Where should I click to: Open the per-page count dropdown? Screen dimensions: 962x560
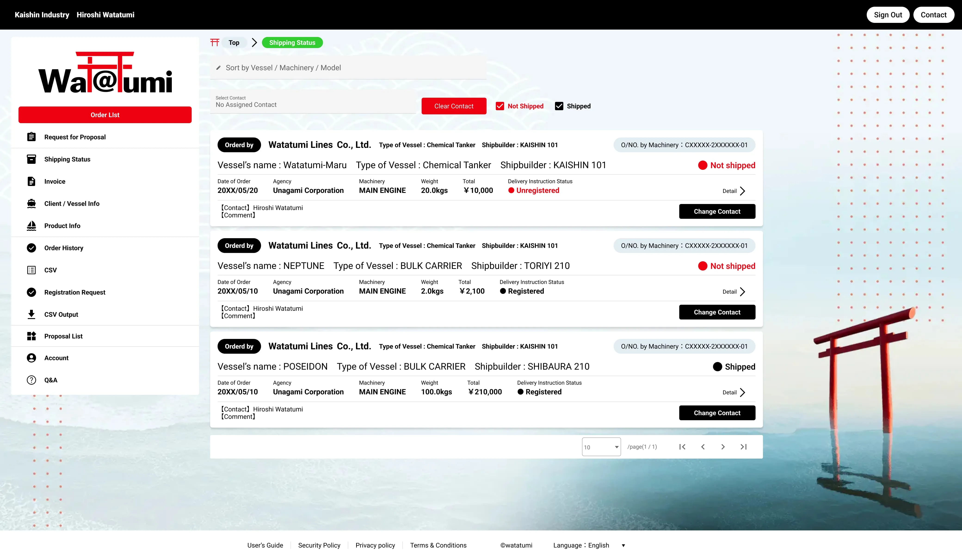click(601, 447)
